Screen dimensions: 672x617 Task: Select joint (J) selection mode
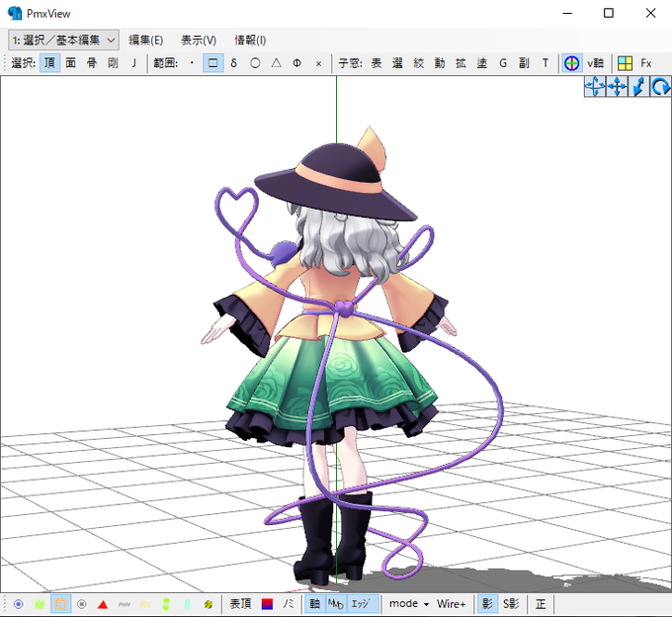pos(133,63)
